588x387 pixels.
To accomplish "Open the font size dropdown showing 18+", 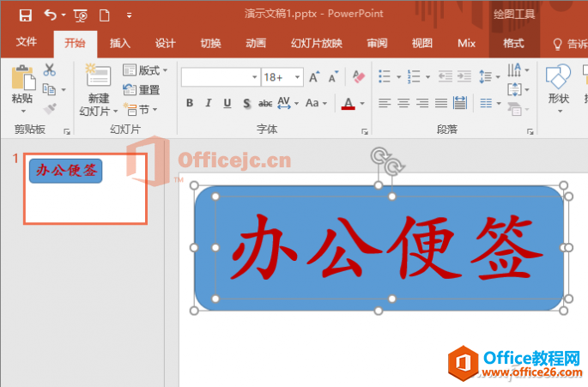I will pyautogui.click(x=297, y=77).
